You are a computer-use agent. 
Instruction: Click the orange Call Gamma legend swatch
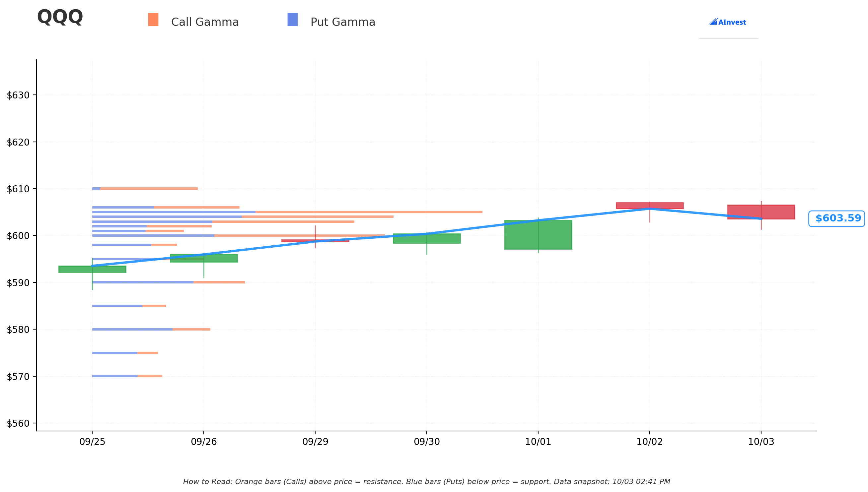153,20
